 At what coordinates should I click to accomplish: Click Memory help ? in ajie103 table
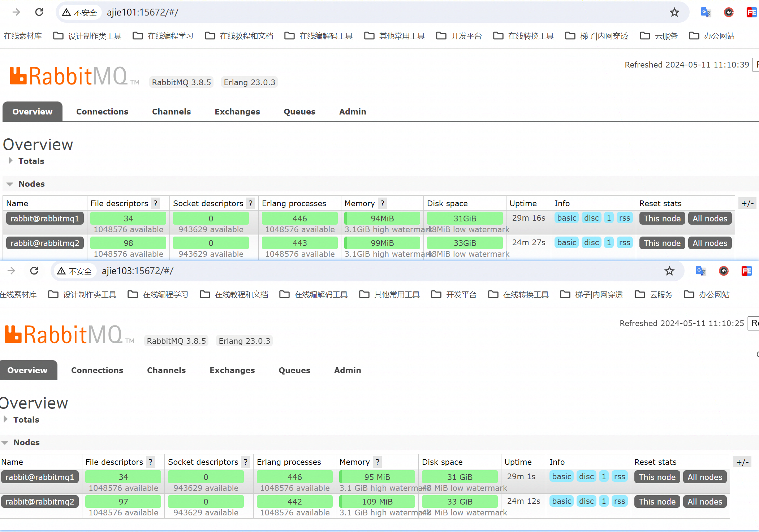377,462
